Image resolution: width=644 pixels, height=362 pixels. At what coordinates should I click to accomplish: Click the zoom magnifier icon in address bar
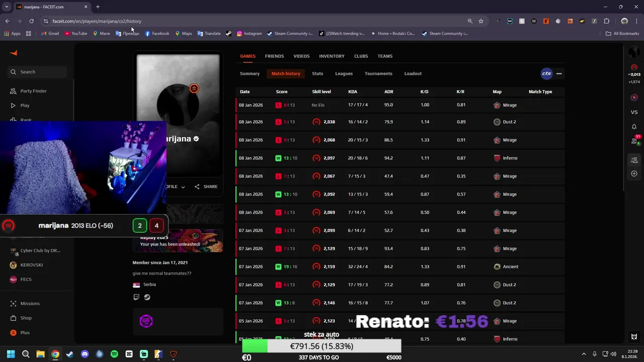click(x=470, y=21)
